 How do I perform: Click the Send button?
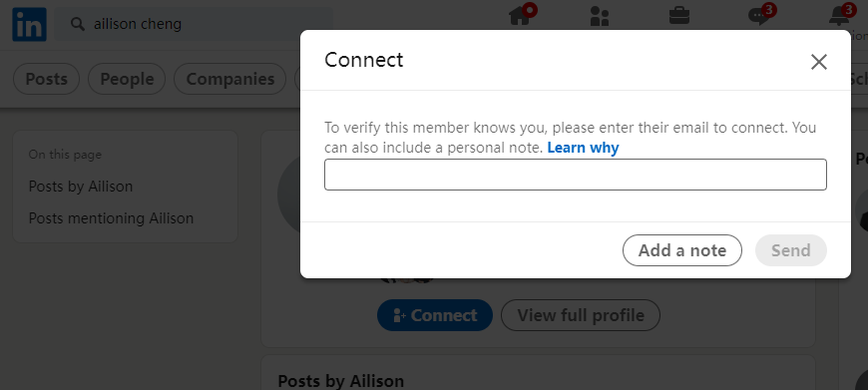791,250
